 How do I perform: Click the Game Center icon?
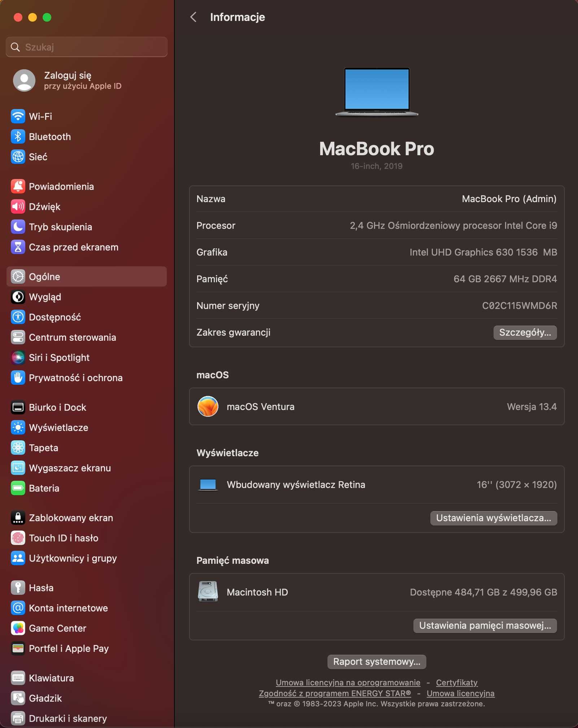pyautogui.click(x=18, y=628)
